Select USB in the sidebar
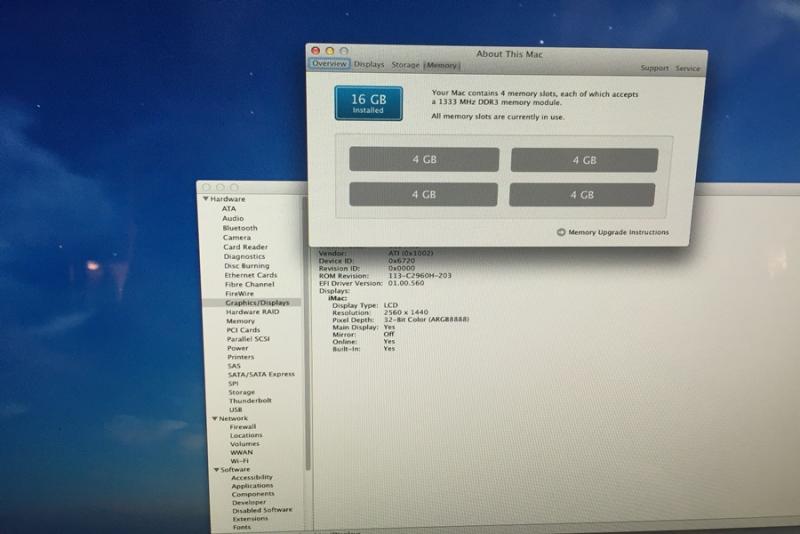Image resolution: width=800 pixels, height=534 pixels. click(235, 410)
